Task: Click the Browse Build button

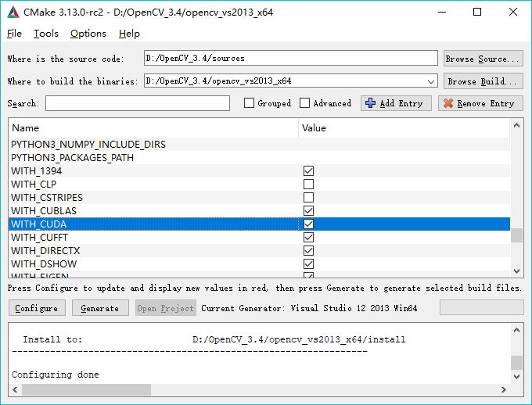Action: pyautogui.click(x=483, y=81)
